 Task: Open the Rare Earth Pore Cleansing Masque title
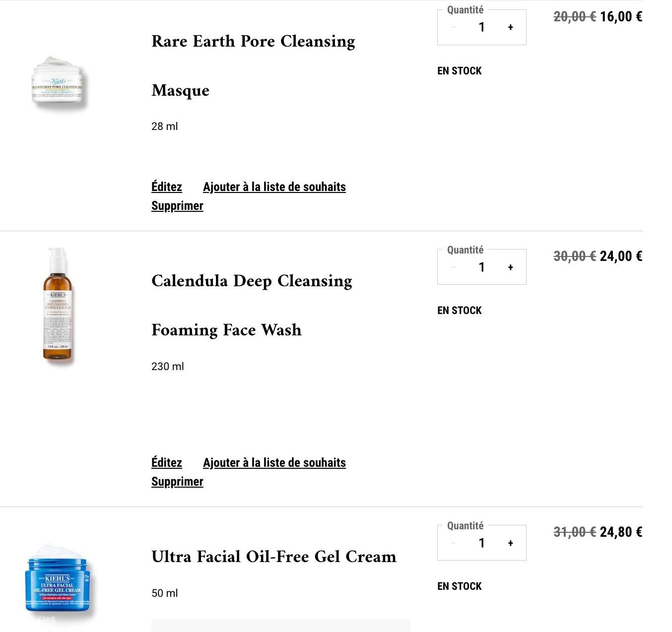click(253, 65)
